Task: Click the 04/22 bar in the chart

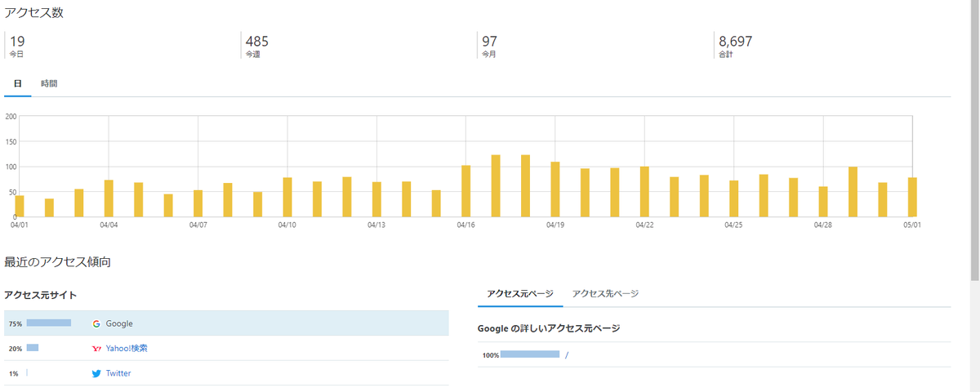Action: point(644,192)
